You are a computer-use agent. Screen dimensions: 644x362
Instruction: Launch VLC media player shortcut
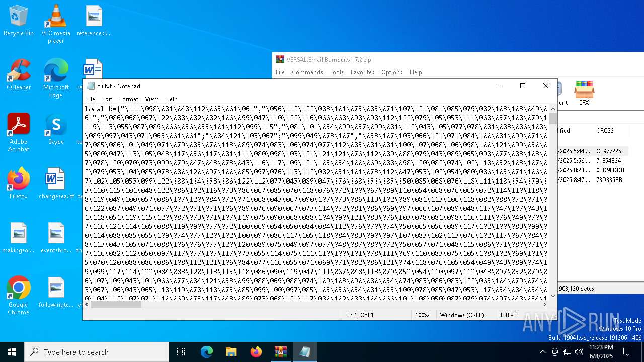pyautogui.click(x=56, y=24)
